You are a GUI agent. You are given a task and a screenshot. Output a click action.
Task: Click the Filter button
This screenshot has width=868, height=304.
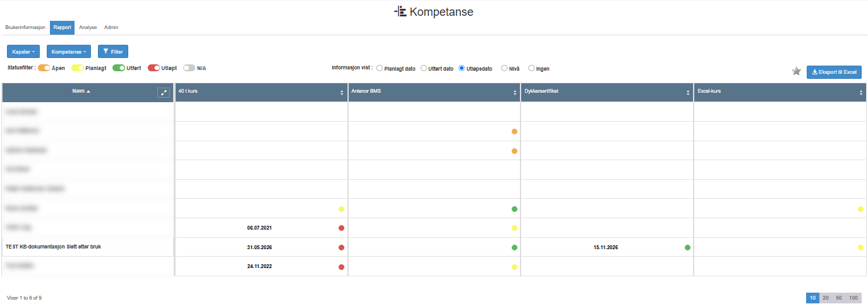113,51
